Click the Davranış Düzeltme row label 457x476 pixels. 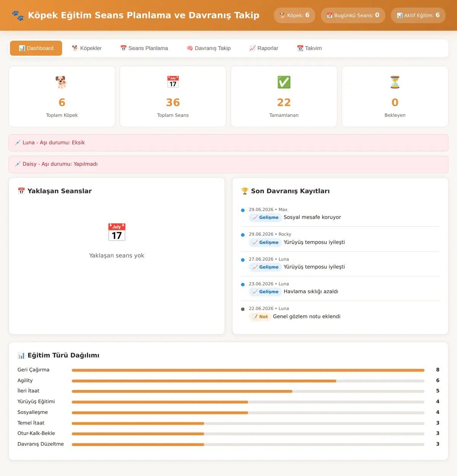coord(41,444)
